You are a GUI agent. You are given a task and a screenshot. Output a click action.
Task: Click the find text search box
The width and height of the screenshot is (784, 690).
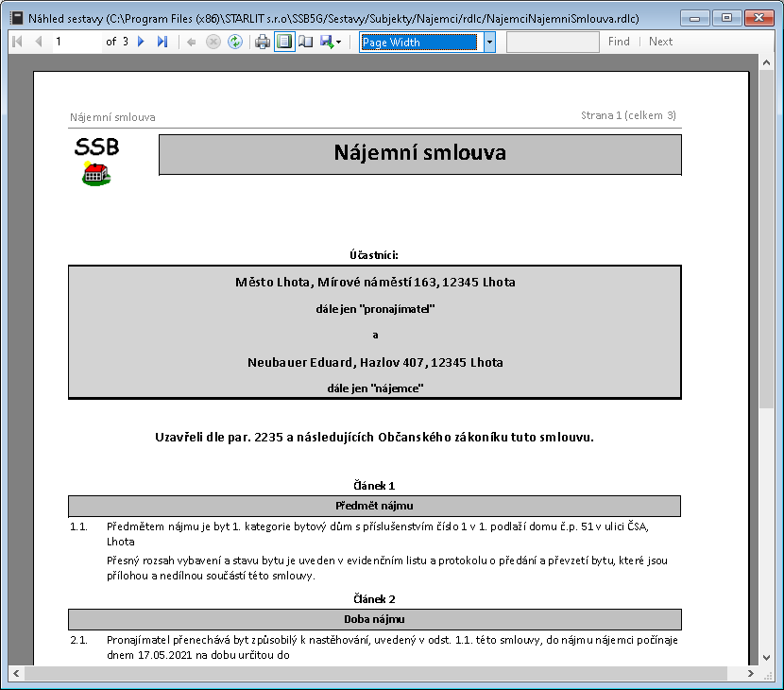553,42
